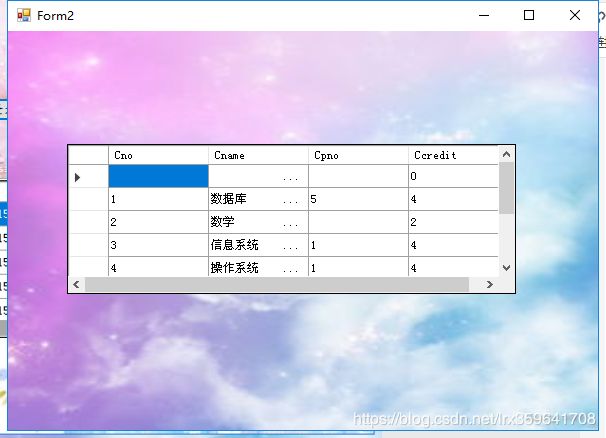Screen dimensions: 606x438
Task: Select the Cno cell with value 1
Action: point(158,199)
